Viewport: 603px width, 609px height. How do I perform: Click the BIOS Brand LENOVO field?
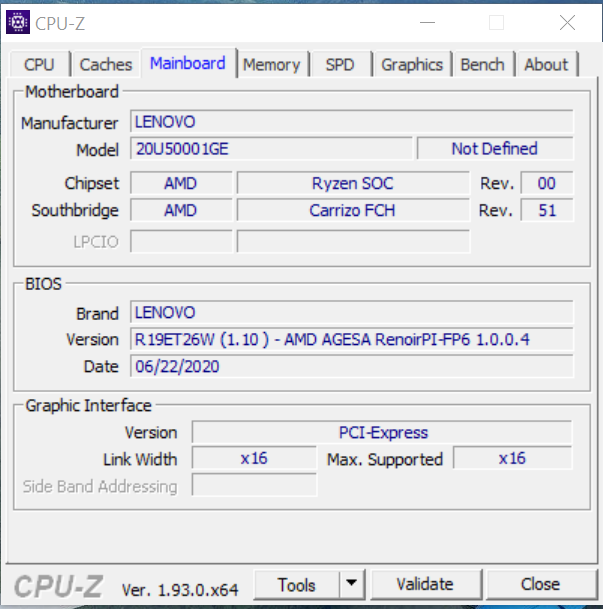(351, 312)
